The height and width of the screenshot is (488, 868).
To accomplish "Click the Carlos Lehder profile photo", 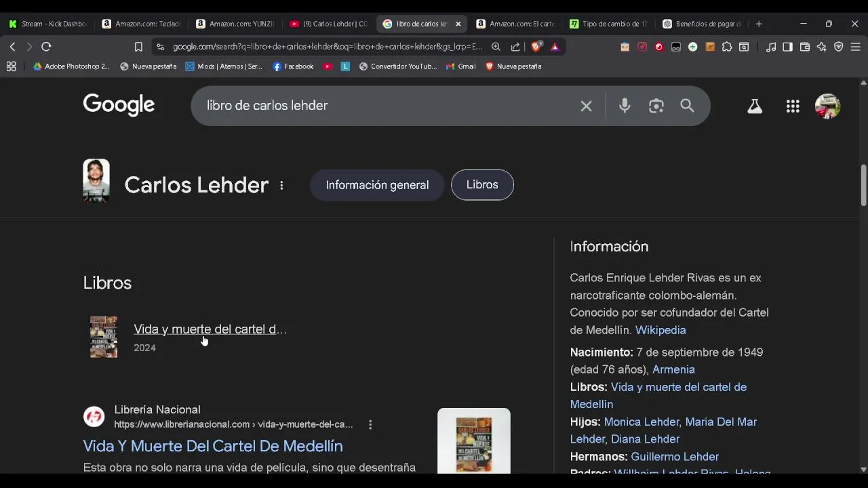I will tap(96, 181).
